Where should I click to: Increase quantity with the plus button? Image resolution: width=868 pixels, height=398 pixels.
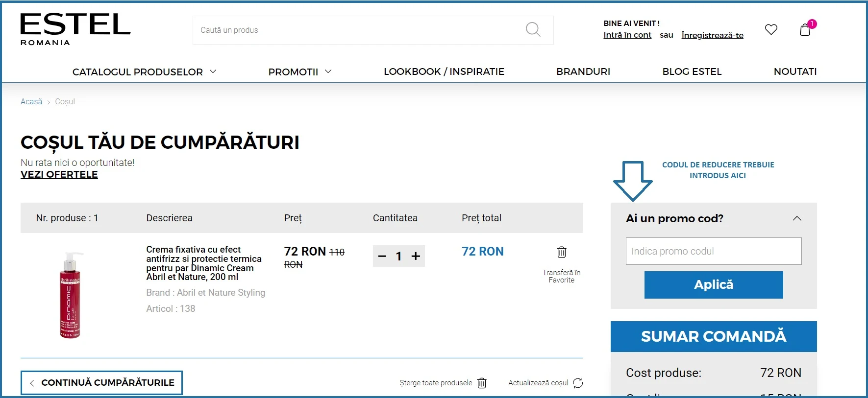pos(416,256)
